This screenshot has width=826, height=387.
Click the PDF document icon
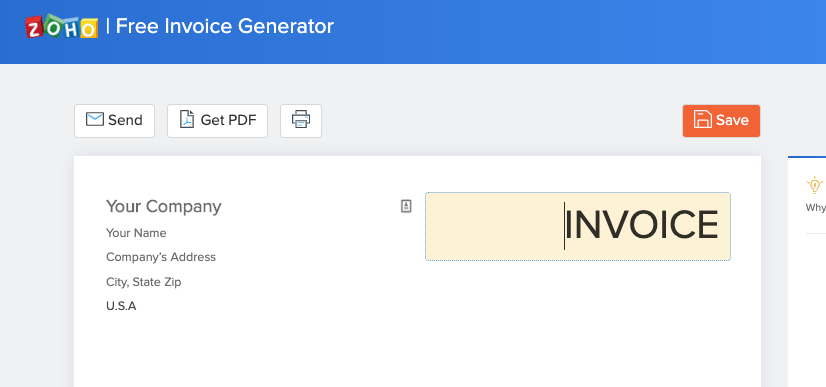click(187, 120)
